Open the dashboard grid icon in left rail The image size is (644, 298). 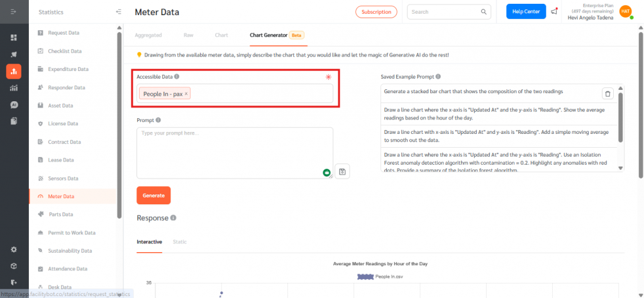click(x=14, y=38)
